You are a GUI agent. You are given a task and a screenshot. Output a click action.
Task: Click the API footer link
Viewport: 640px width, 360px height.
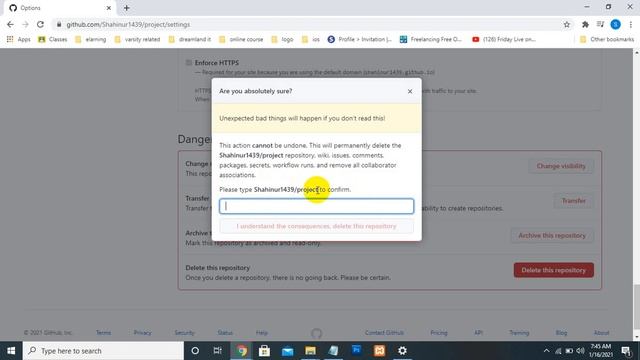[x=478, y=333]
